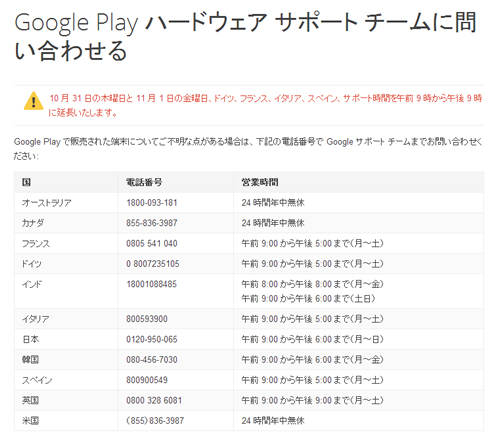
Task: Click phone number 800593900
Action: pyautogui.click(x=147, y=319)
